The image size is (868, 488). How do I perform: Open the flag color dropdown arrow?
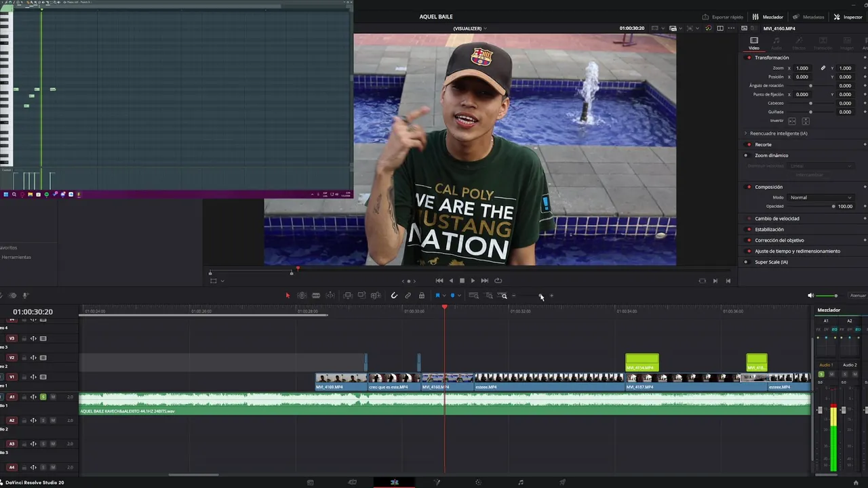[444, 296]
